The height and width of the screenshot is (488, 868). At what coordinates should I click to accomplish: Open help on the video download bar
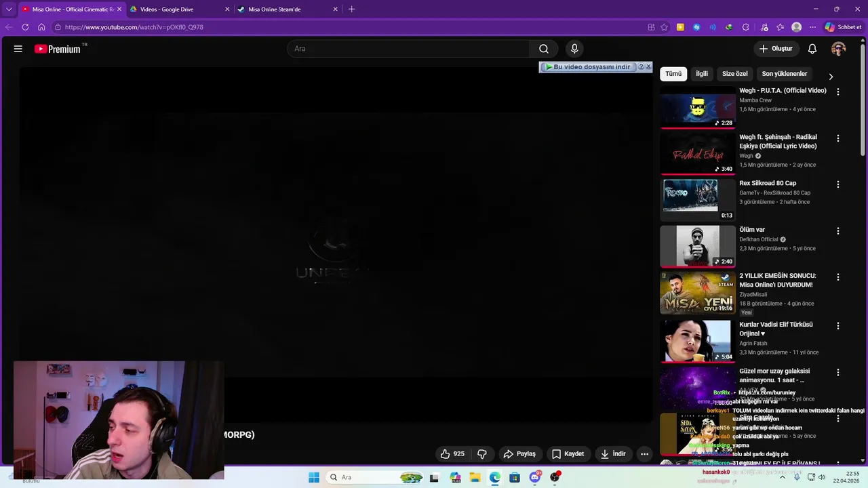pyautogui.click(x=641, y=67)
